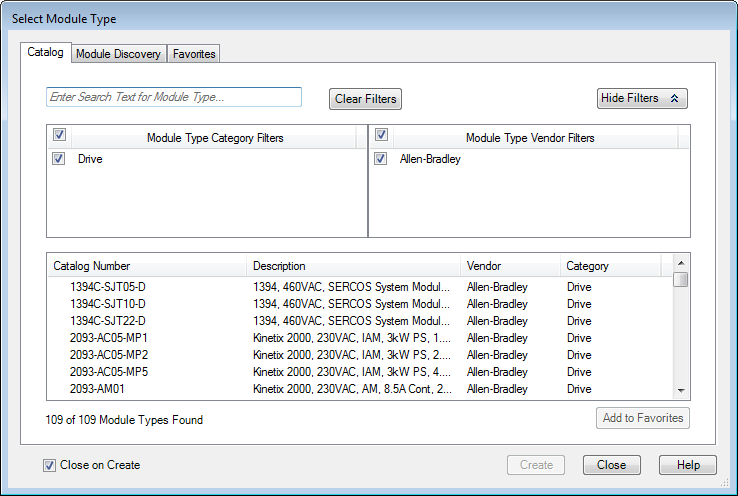
Task: Toggle the select-all vendor filters checkbox
Action: pos(381,136)
